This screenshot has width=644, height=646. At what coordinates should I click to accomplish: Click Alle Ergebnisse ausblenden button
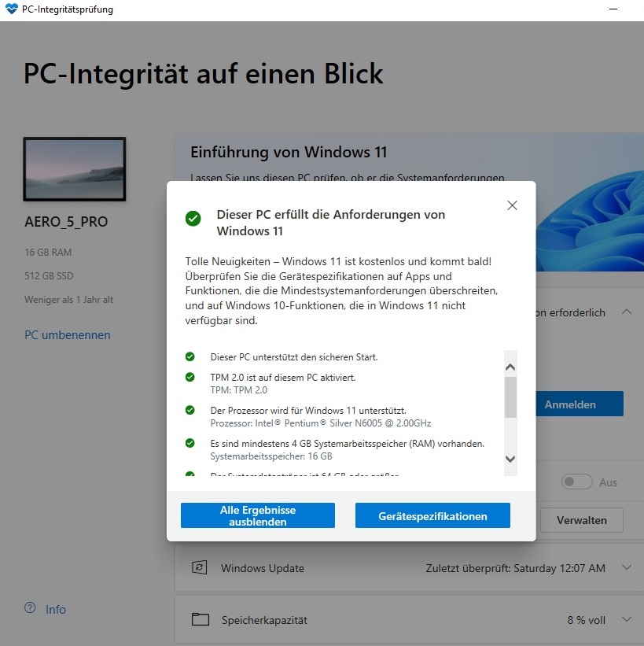[258, 515]
